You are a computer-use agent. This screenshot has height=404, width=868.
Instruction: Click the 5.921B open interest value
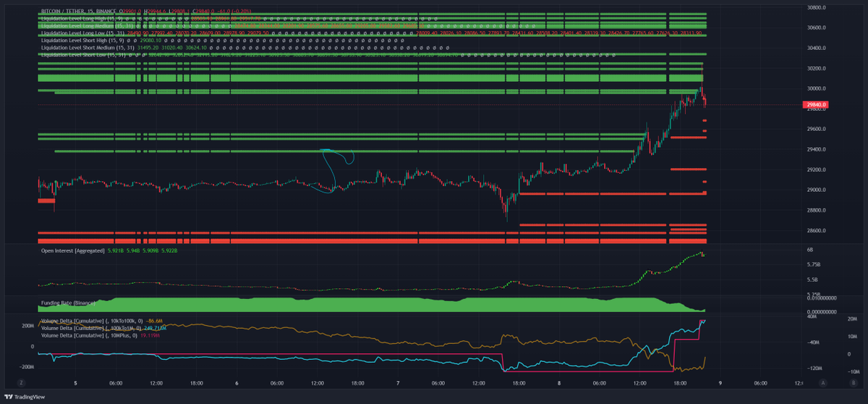click(114, 251)
